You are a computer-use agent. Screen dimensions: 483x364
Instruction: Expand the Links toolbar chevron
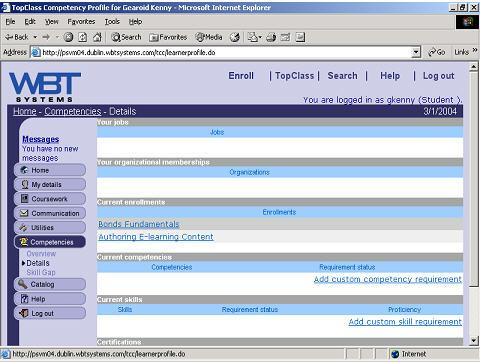(475, 51)
